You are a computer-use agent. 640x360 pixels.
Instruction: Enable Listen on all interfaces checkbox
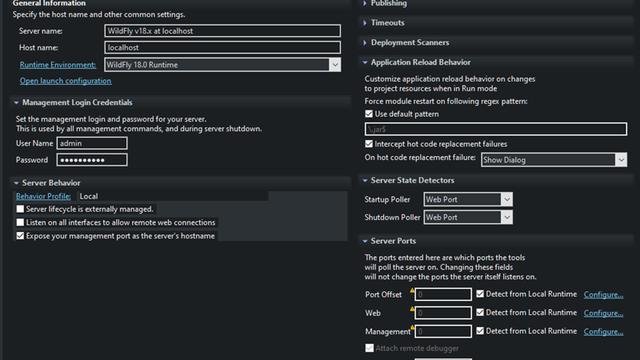pos(20,222)
